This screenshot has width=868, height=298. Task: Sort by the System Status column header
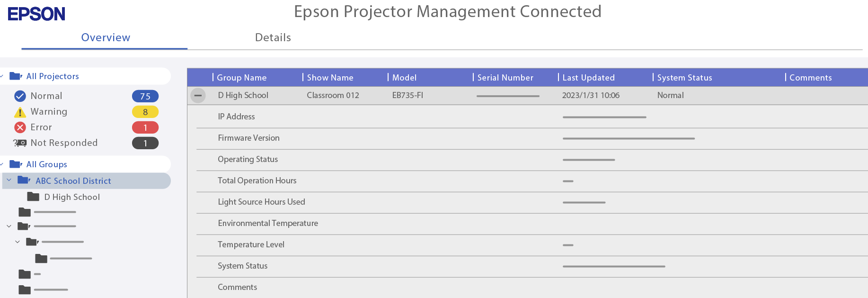pos(684,78)
